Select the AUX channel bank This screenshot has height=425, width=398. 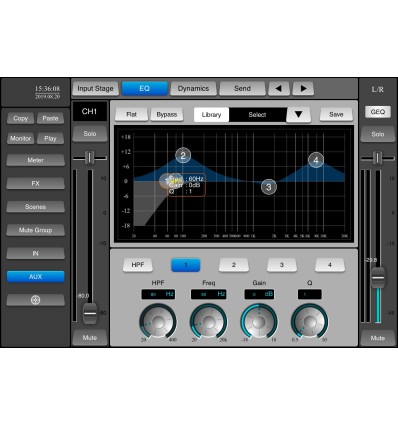click(x=35, y=277)
